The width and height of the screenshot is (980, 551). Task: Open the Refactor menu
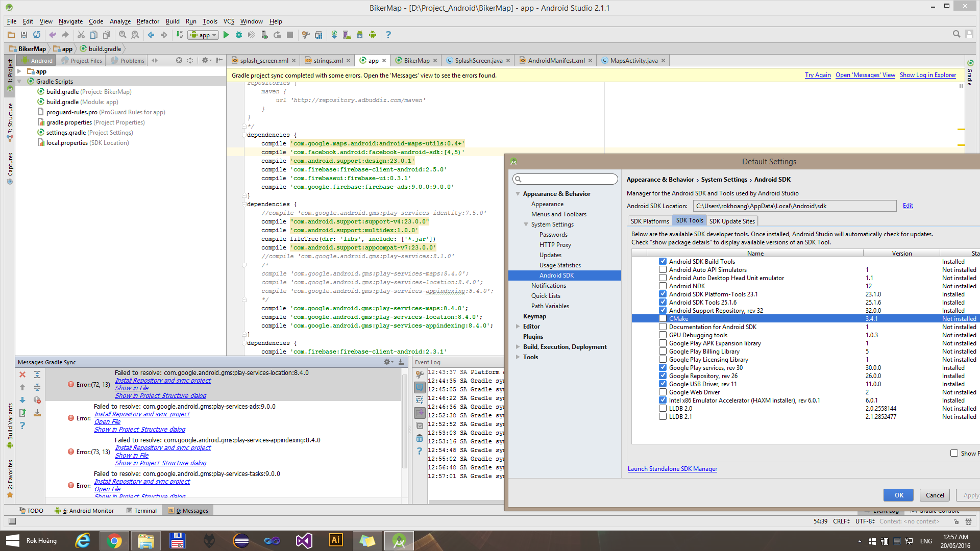[x=148, y=21]
